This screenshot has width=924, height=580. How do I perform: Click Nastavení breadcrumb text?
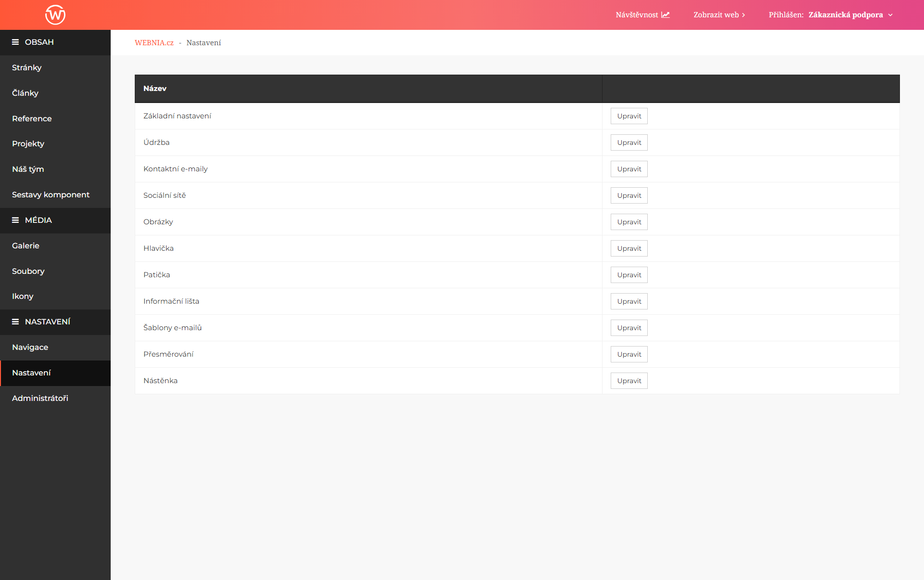(204, 43)
